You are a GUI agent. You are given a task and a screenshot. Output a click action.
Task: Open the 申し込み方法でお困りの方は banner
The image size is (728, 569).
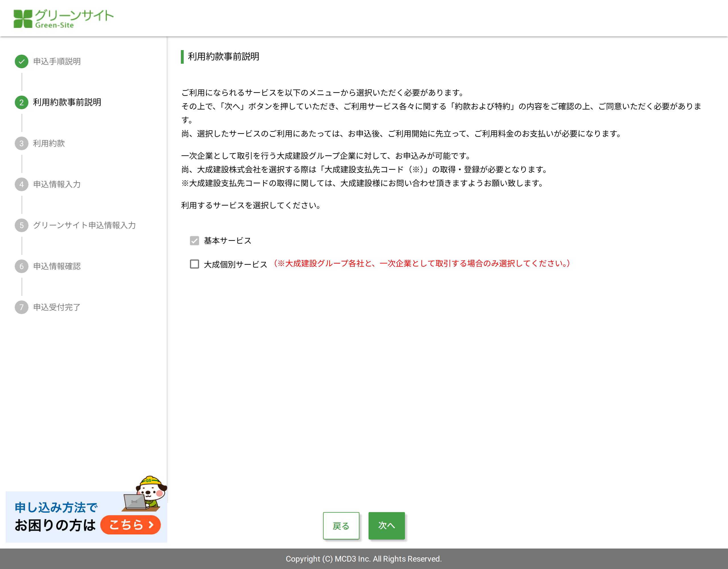point(86,517)
